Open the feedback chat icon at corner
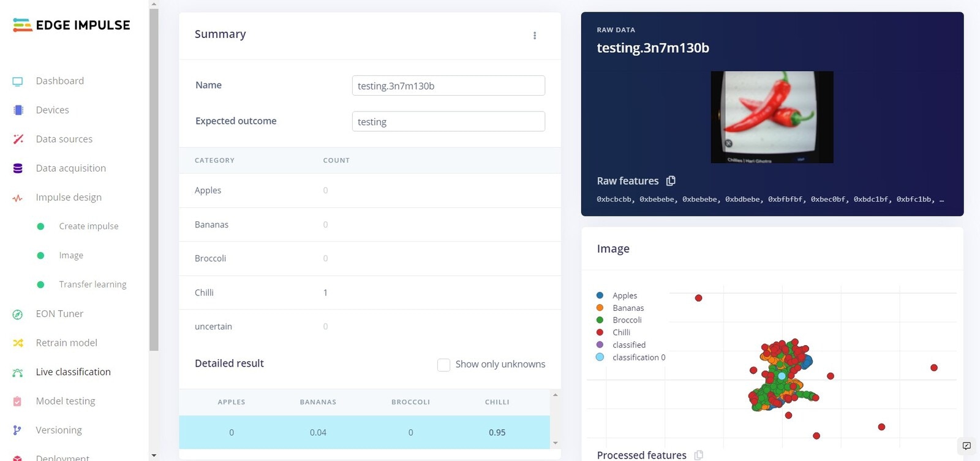 [x=967, y=446]
